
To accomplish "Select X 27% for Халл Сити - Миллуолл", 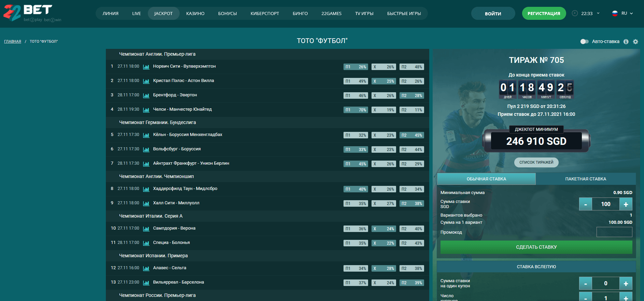I will tap(384, 204).
